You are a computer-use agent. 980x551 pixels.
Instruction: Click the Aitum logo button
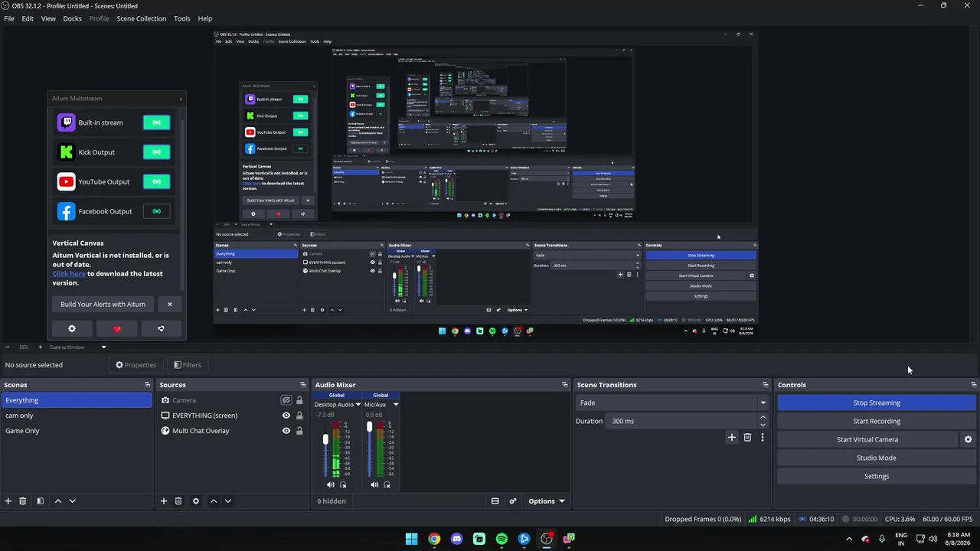click(x=161, y=329)
